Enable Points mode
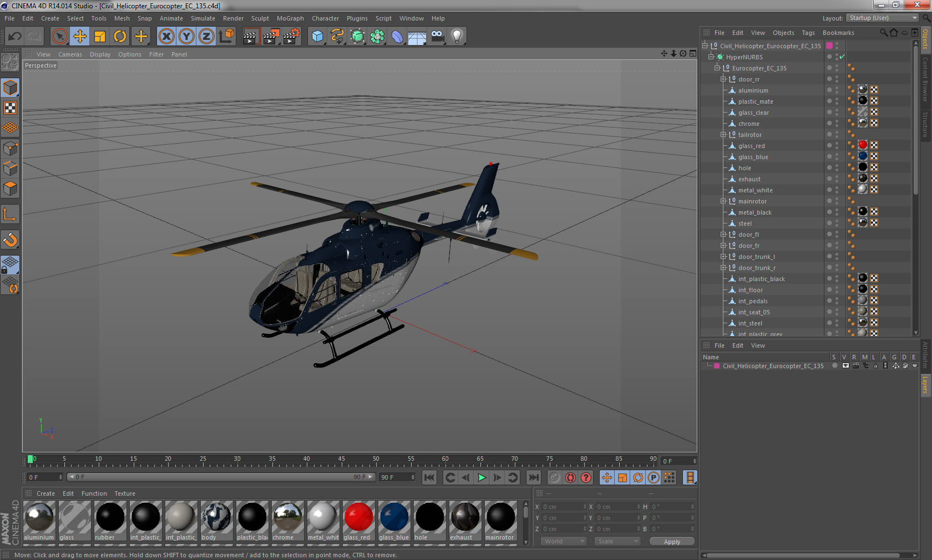Viewport: 932px width, 560px height. tap(11, 148)
